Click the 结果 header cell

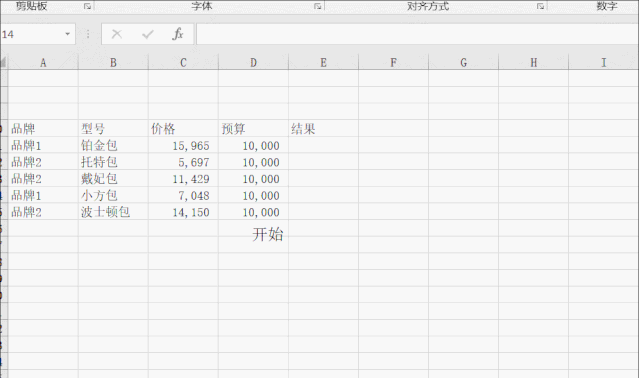click(x=324, y=129)
